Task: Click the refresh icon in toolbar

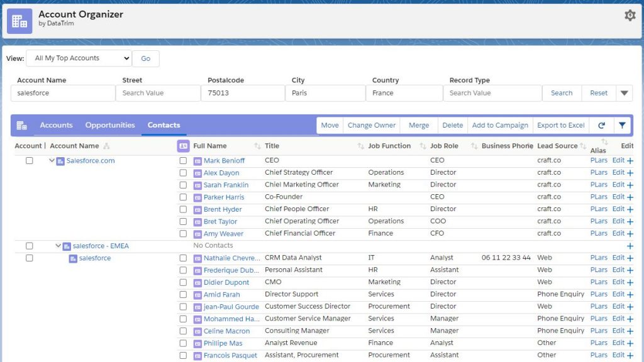Action: click(601, 125)
